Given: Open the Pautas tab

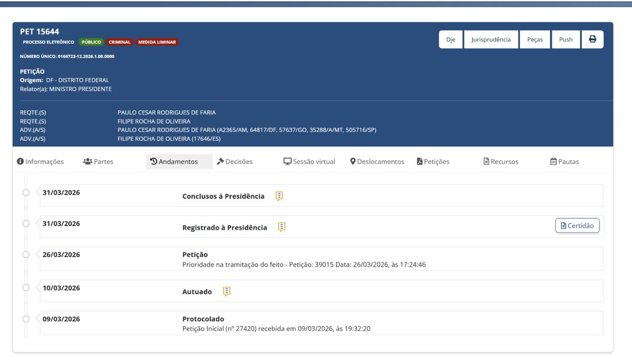Looking at the screenshot, I should click(x=565, y=161).
